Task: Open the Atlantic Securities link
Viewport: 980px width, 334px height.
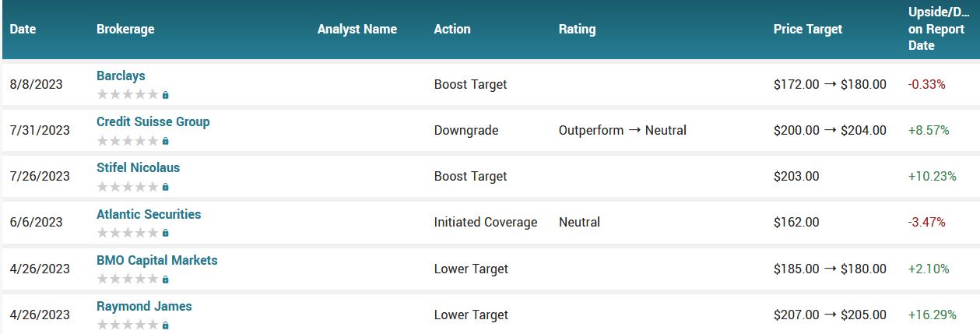Action: (x=149, y=214)
